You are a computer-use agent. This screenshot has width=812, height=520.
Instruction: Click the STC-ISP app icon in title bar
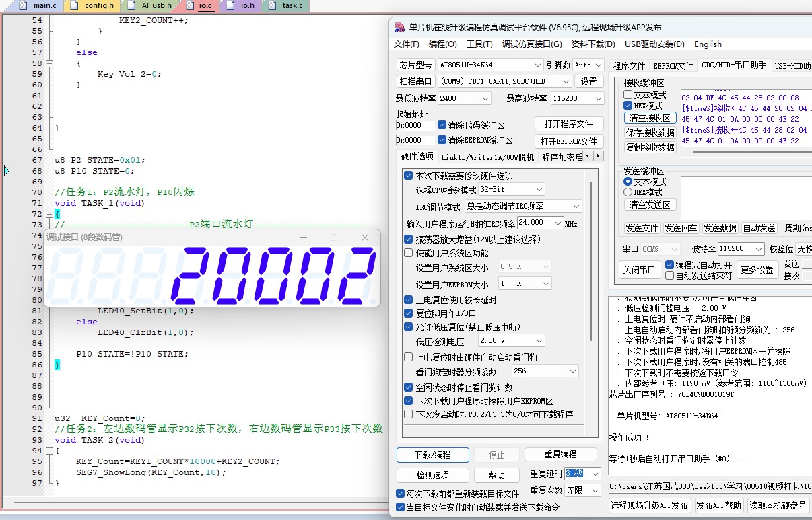pos(399,28)
